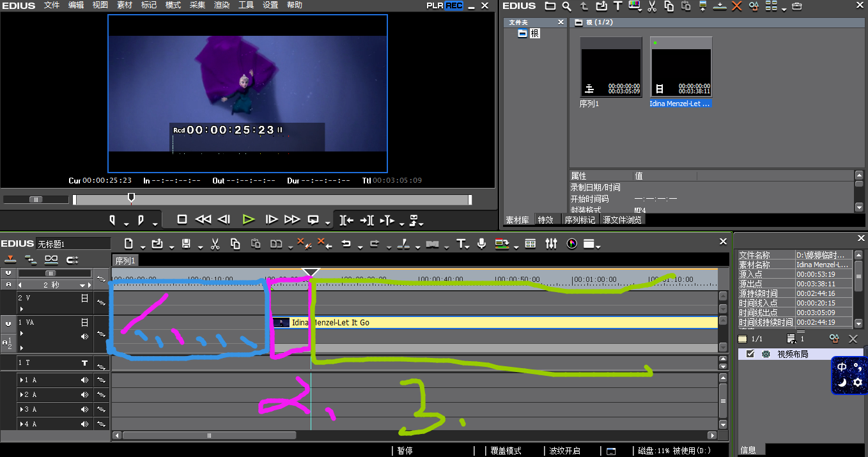The height and width of the screenshot is (457, 868).
Task: Jump to next edit point
Action: 367,220
